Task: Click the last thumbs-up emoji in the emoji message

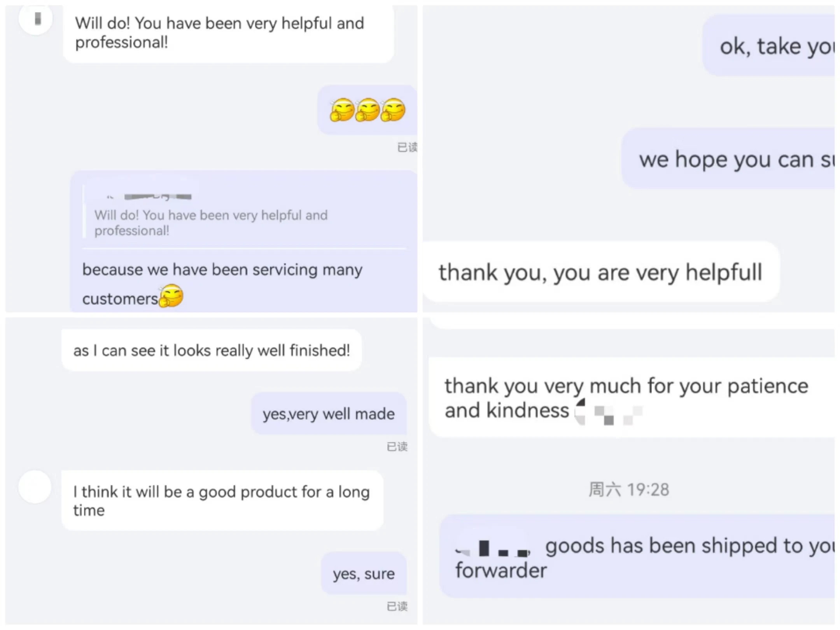Action: pyautogui.click(x=393, y=110)
